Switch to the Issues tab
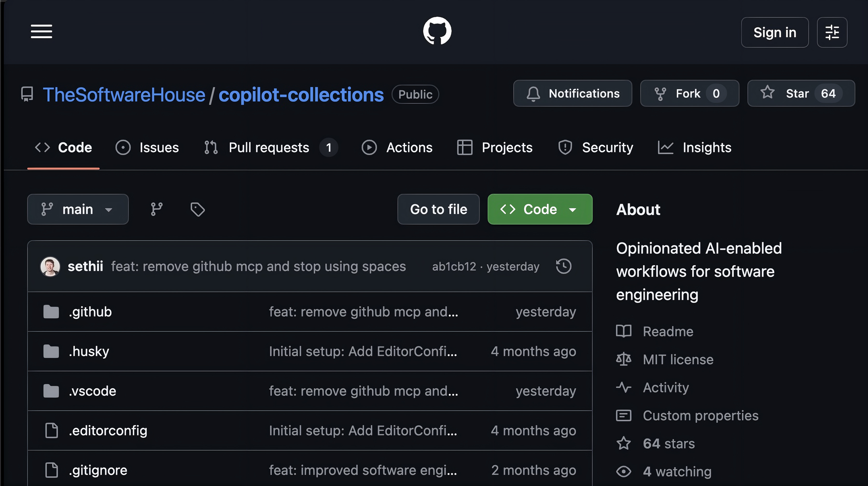 click(x=147, y=147)
